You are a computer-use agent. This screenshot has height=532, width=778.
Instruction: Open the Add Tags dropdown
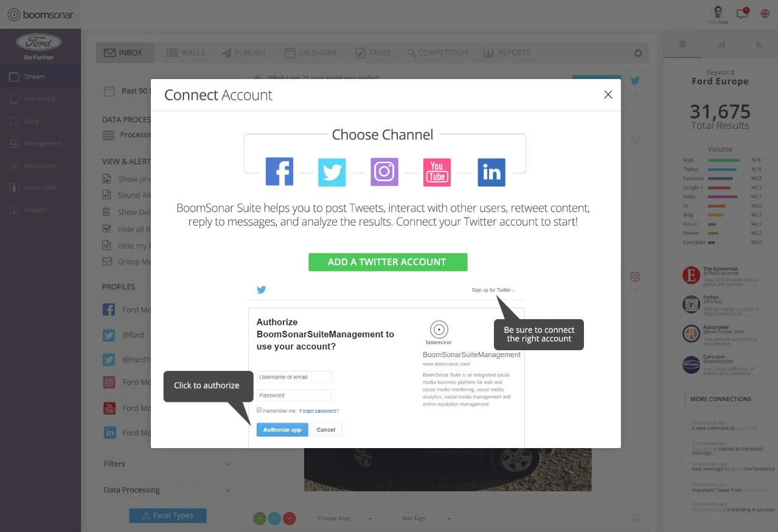(x=420, y=519)
